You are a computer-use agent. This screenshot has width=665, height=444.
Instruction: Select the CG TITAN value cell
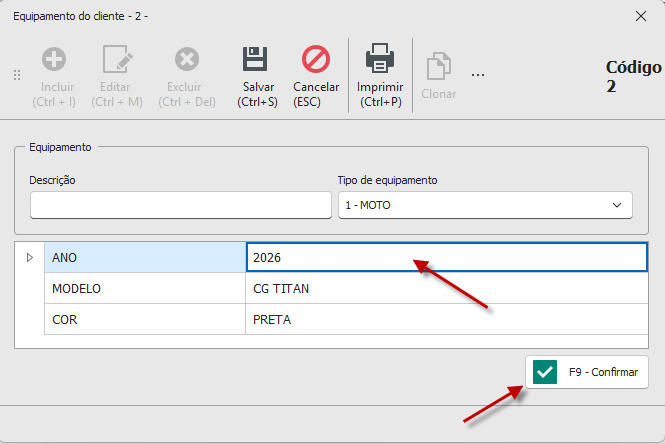click(447, 288)
